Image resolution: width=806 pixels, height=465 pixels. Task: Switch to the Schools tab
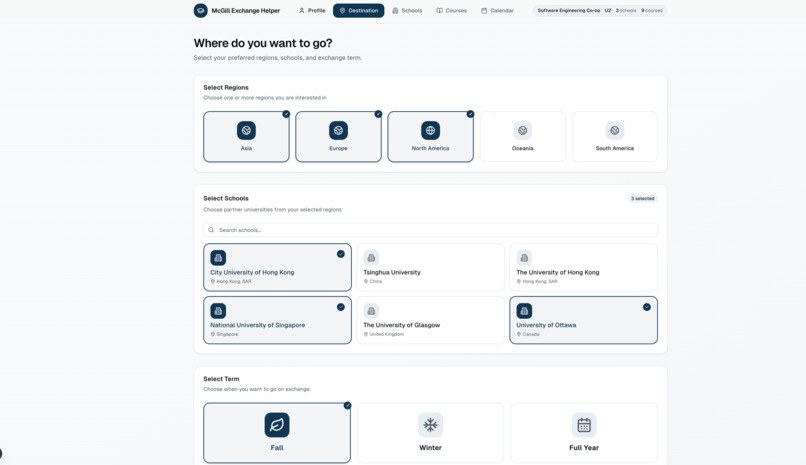(407, 10)
